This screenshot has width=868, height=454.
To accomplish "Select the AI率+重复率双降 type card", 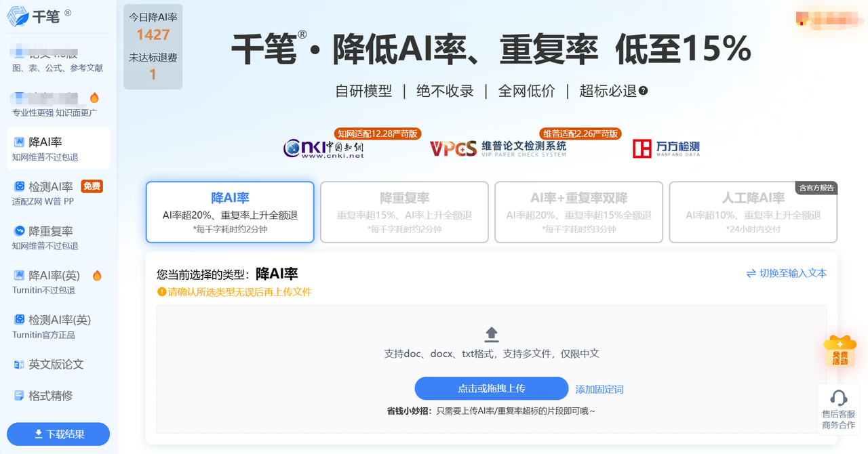I will (x=578, y=212).
